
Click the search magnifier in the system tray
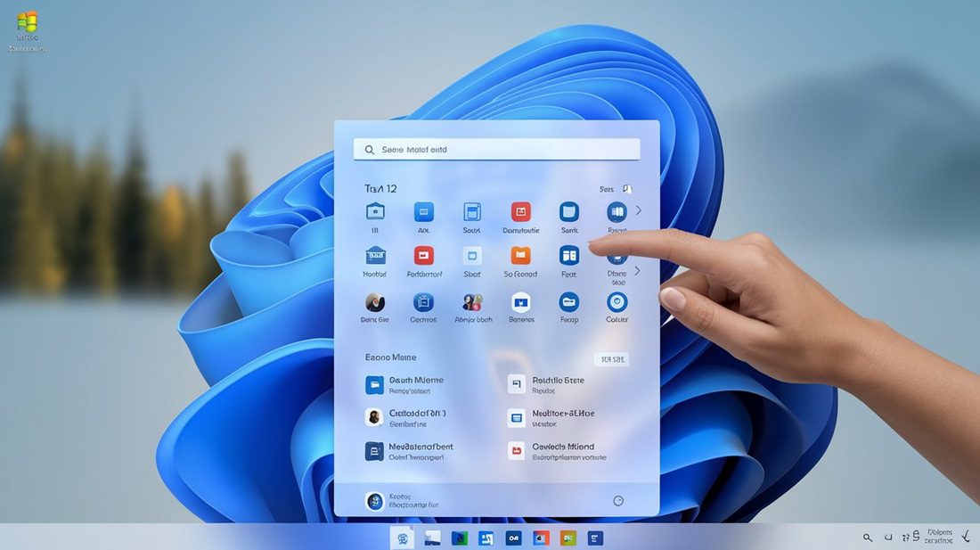(x=868, y=538)
